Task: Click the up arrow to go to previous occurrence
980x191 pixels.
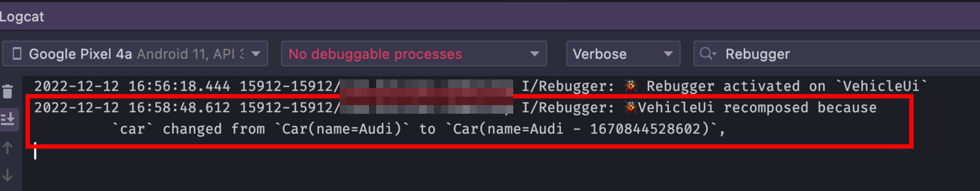Action: click(x=7, y=147)
